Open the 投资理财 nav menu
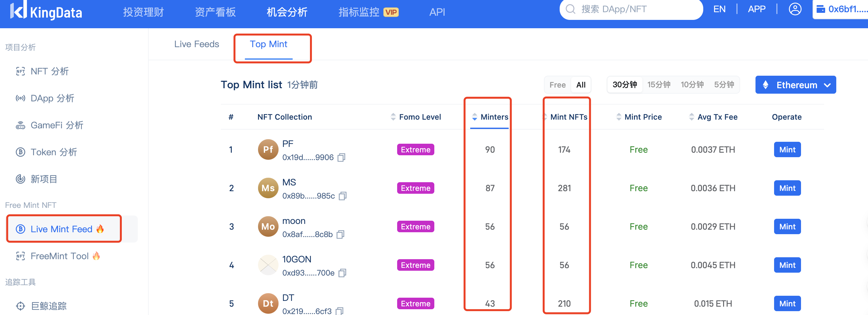Image resolution: width=868 pixels, height=315 pixels. tap(143, 12)
